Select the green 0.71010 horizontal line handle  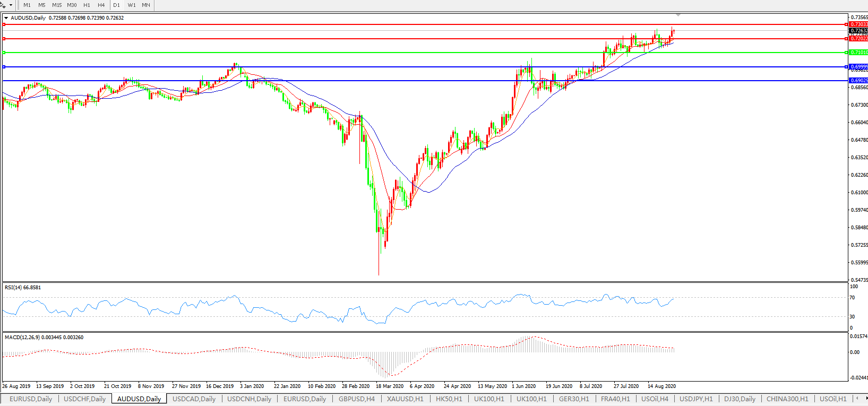4,53
